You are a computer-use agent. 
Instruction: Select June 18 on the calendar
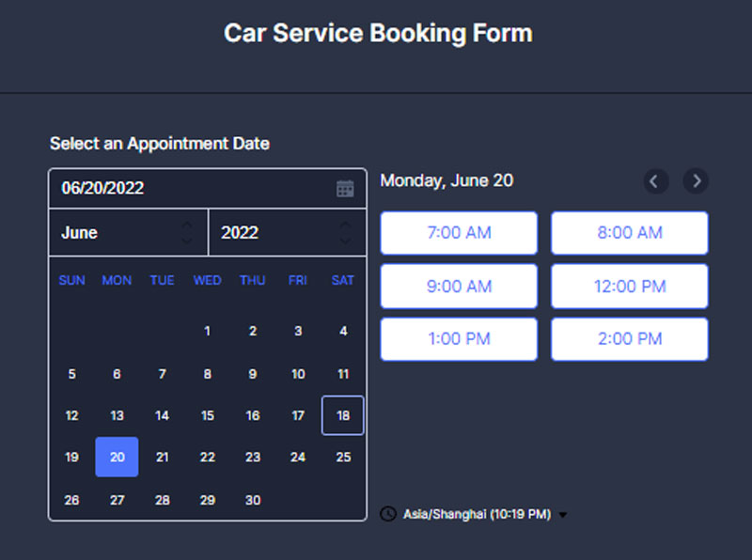tap(343, 415)
